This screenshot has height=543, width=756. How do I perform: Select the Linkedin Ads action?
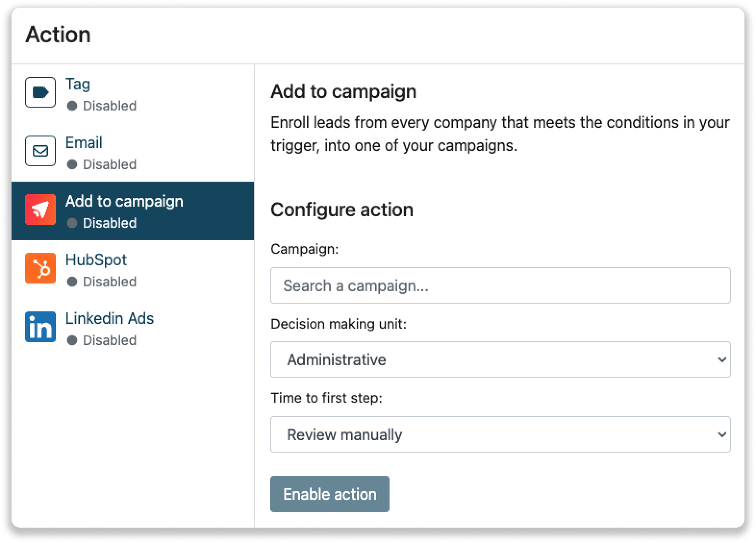(110, 319)
